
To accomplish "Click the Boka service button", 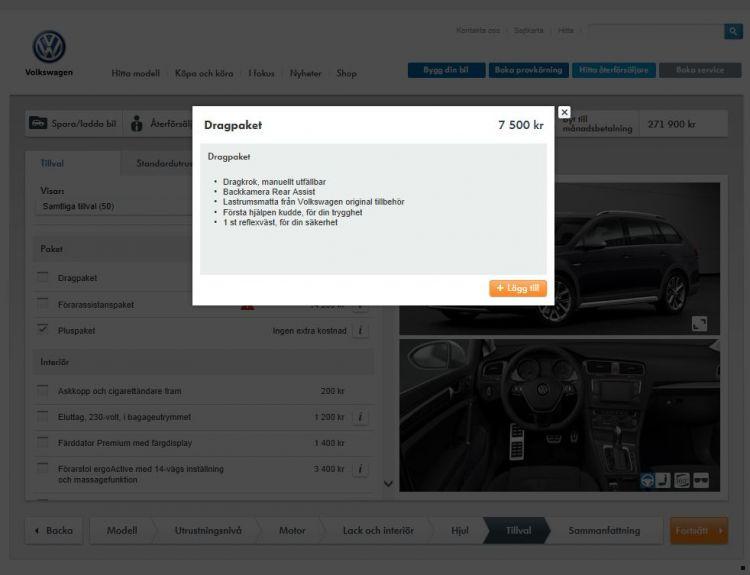I will pyautogui.click(x=700, y=70).
